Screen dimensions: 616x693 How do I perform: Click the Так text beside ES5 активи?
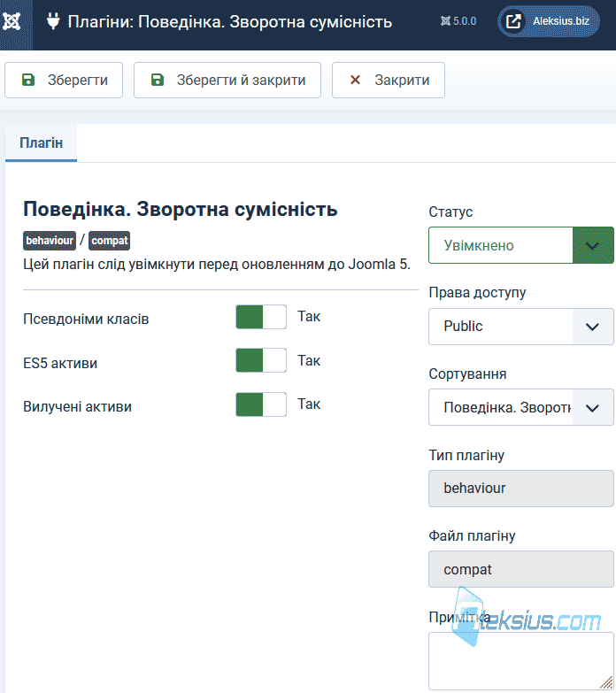click(308, 360)
